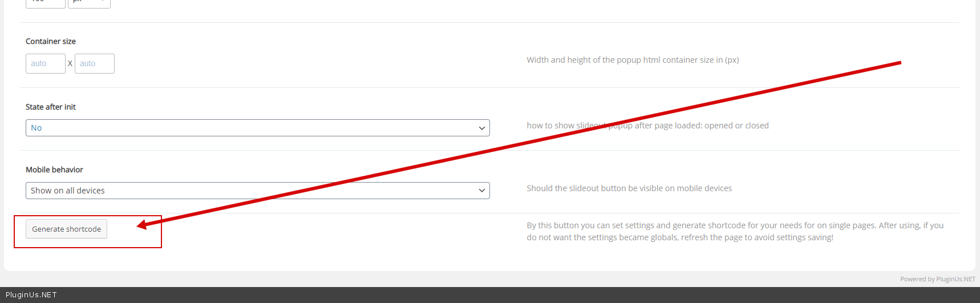
Task: Expand the Mobile behavior dropdown
Action: click(x=257, y=191)
